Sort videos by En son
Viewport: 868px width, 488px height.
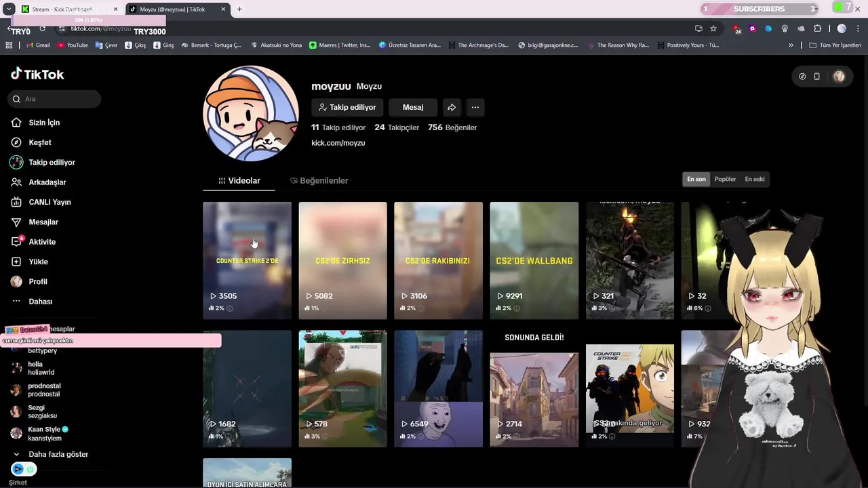point(696,180)
